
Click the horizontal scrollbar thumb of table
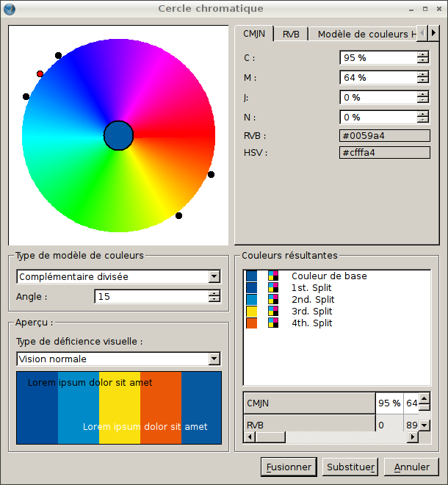coord(270,437)
